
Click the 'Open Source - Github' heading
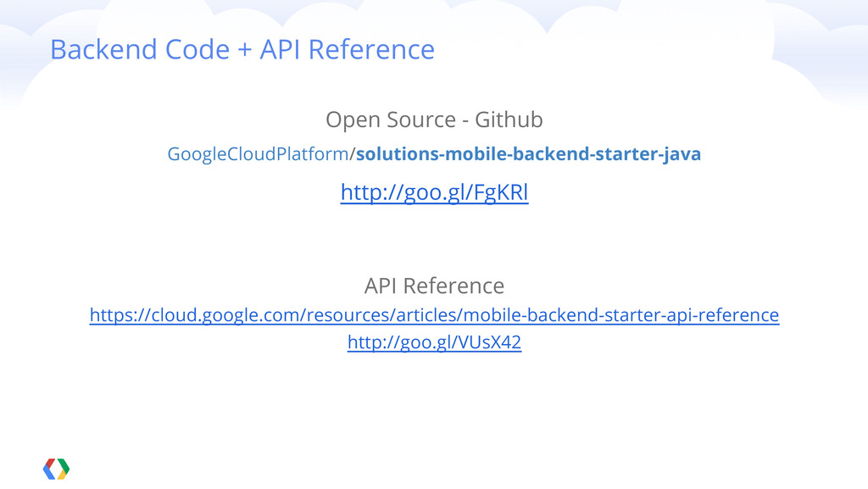click(x=434, y=119)
